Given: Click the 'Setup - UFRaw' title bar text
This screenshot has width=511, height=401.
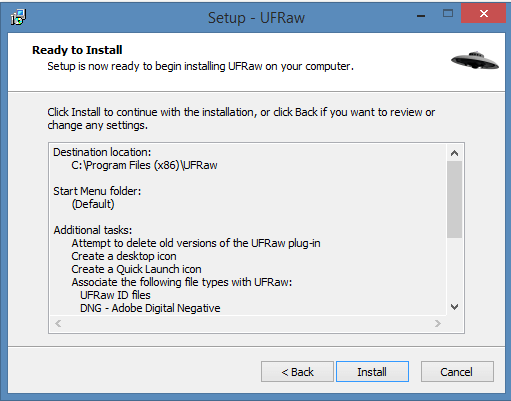Looking at the screenshot, I should (256, 18).
